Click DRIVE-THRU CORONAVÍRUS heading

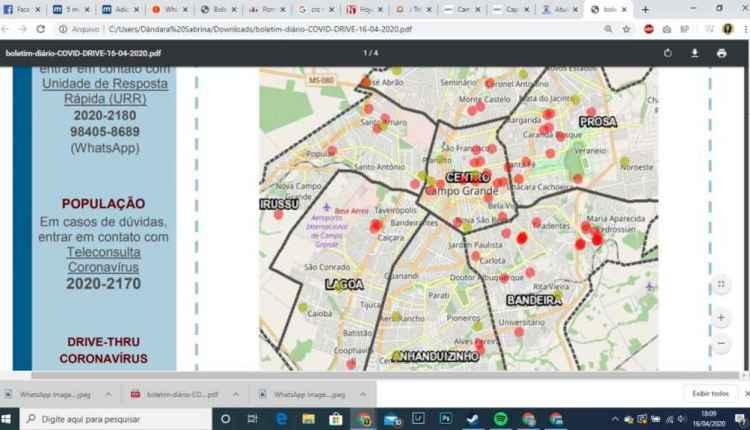click(x=103, y=350)
